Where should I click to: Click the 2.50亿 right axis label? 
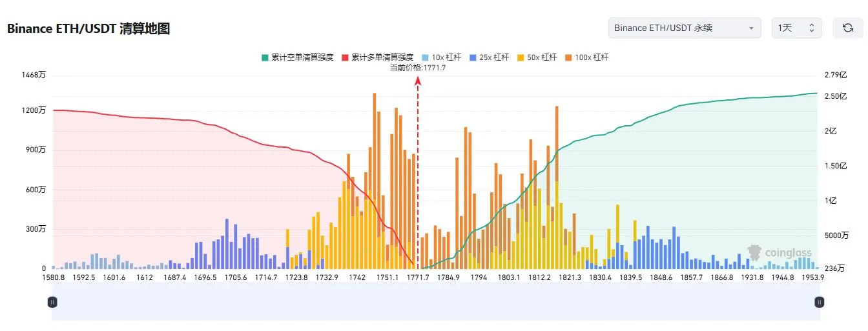coord(836,96)
